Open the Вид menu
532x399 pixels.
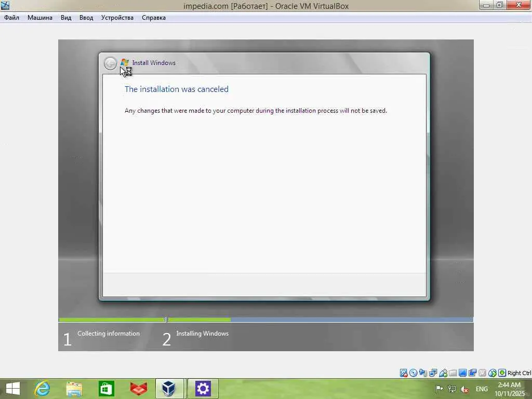point(66,18)
